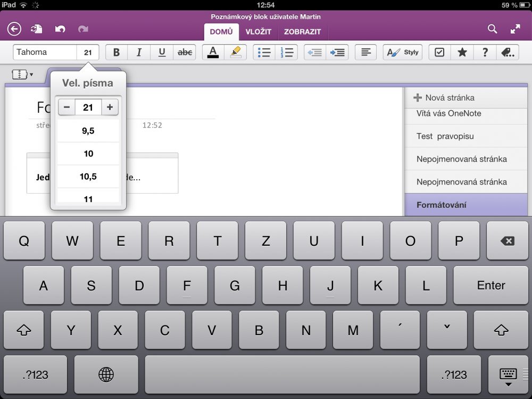Undo the last action
This screenshot has width=532, height=399.
click(x=60, y=29)
